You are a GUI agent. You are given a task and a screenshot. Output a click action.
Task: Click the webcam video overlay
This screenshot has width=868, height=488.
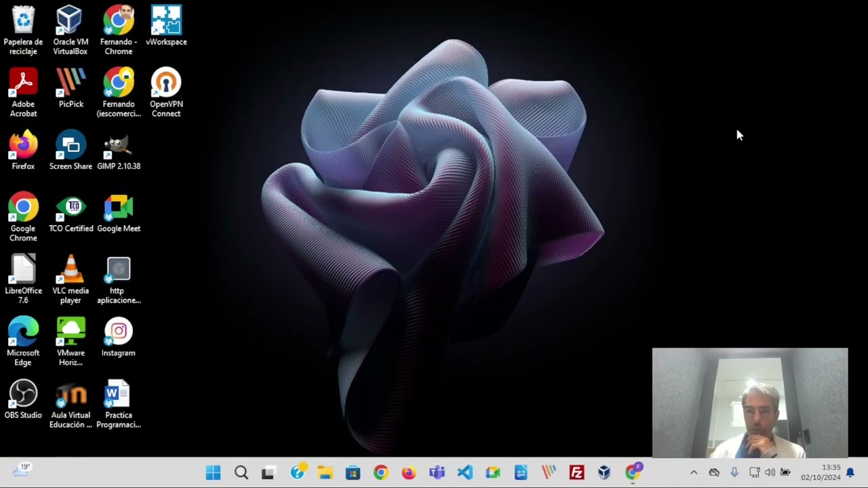tap(750, 403)
